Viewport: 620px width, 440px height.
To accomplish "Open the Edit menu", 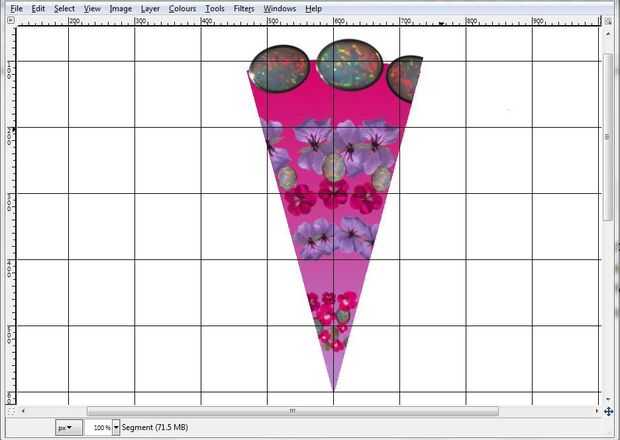I will [38, 8].
